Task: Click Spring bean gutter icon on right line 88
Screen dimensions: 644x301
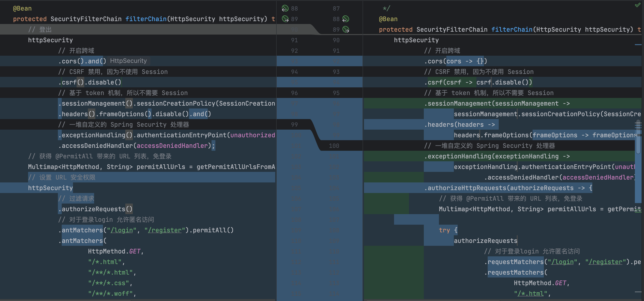Action: pos(346,19)
